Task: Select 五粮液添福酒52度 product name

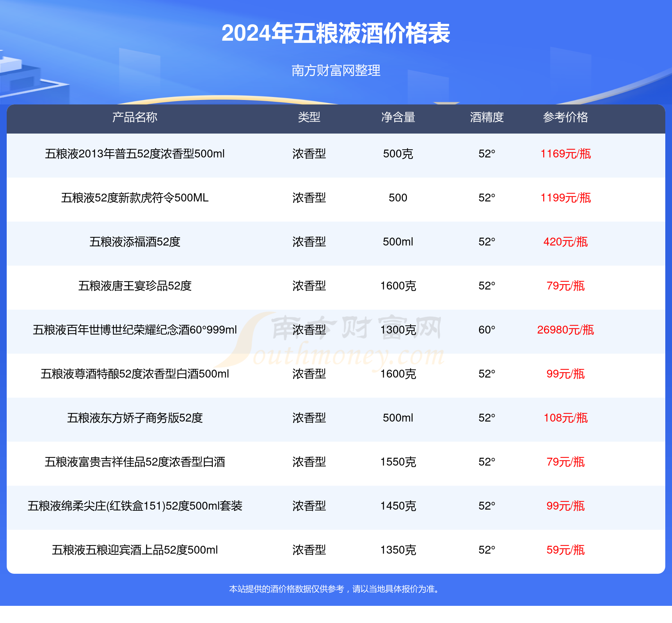Action: [x=135, y=242]
